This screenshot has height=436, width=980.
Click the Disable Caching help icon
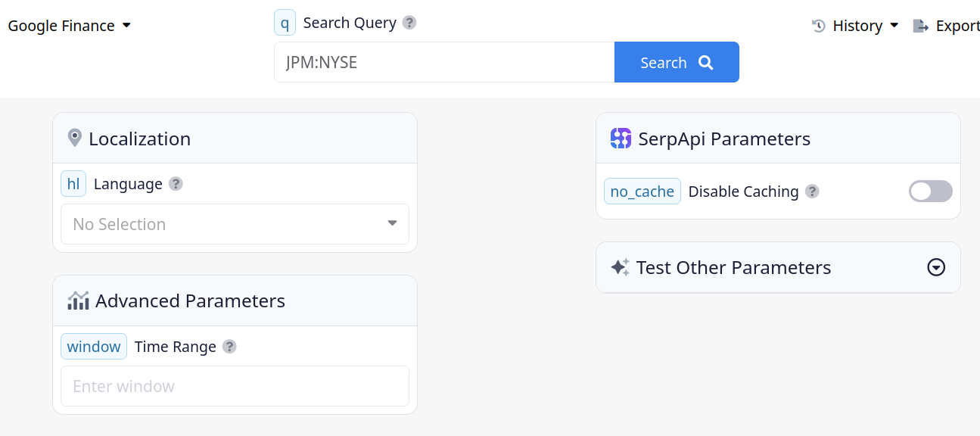coord(812,192)
